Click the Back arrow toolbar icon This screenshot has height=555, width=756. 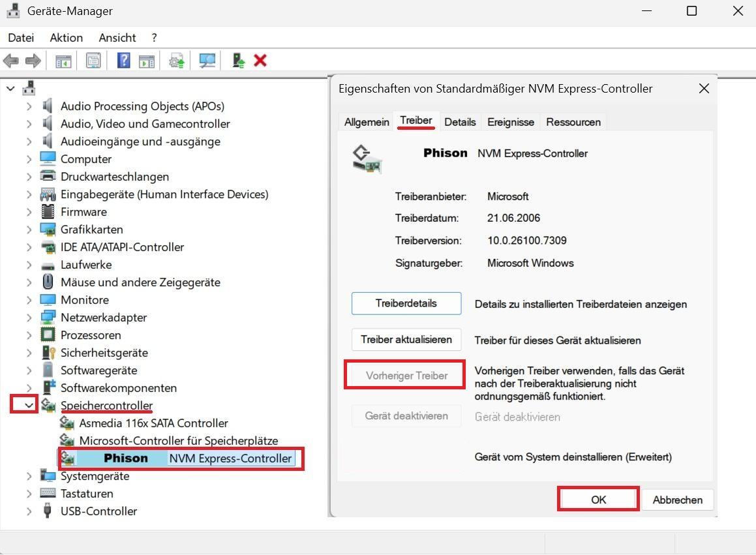[10, 61]
